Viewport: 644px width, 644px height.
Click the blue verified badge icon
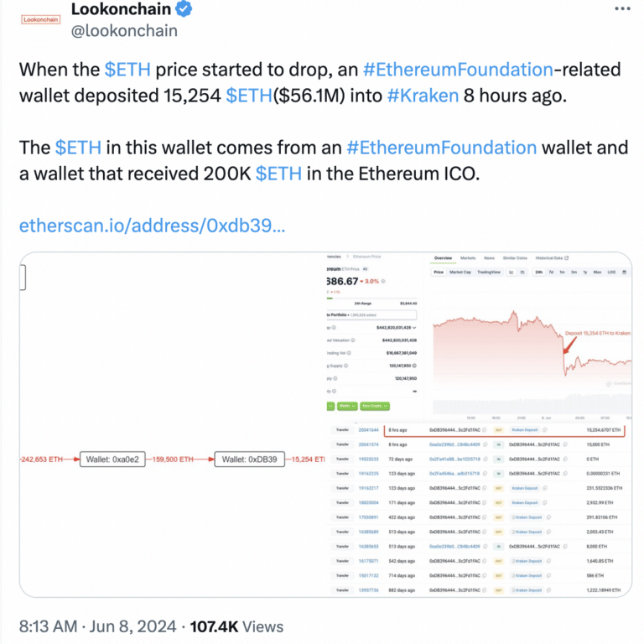(184, 8)
